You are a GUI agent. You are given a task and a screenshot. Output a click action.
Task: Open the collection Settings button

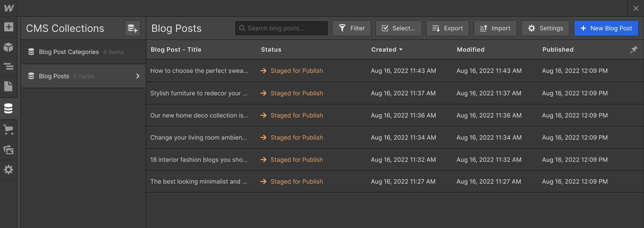[x=545, y=28]
